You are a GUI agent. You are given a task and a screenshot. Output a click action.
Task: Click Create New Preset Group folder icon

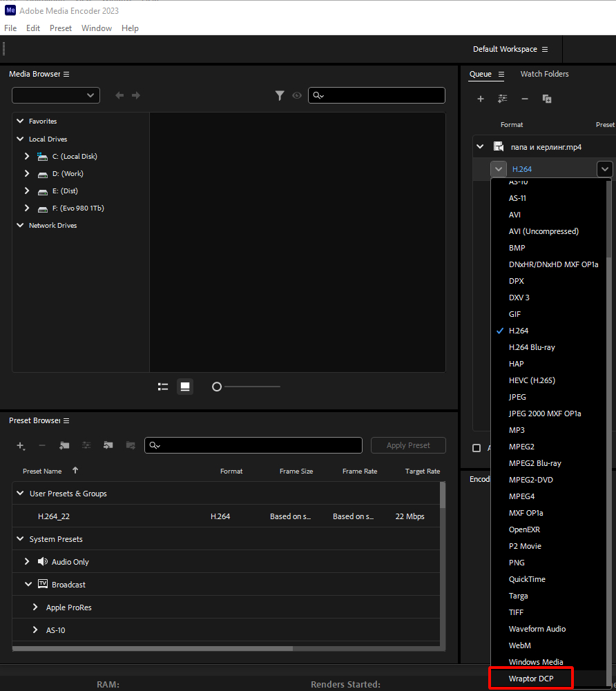64,446
